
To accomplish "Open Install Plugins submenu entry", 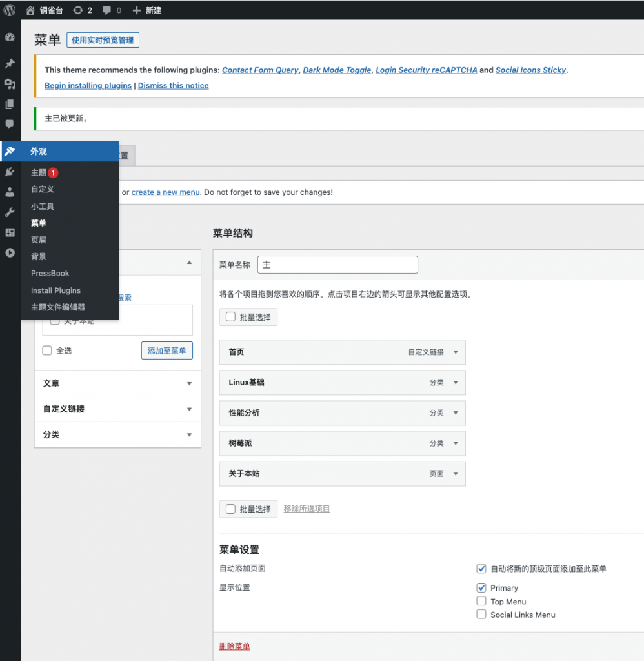I will coord(55,290).
